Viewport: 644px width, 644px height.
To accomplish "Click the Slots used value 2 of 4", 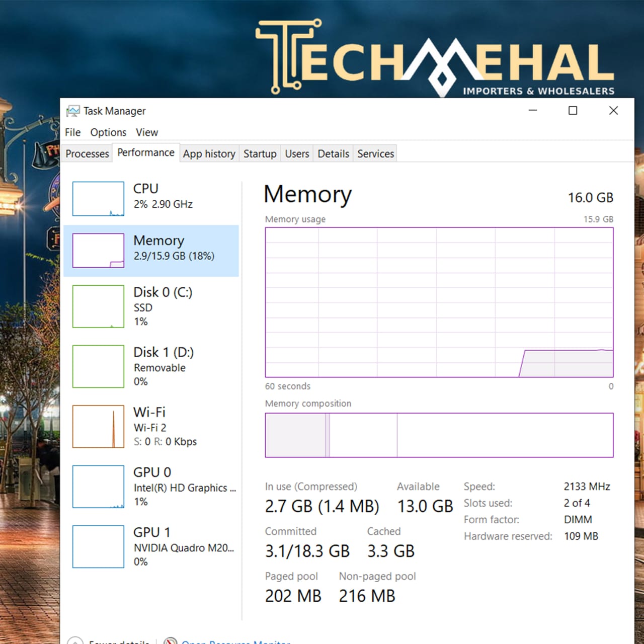I will pos(577,503).
